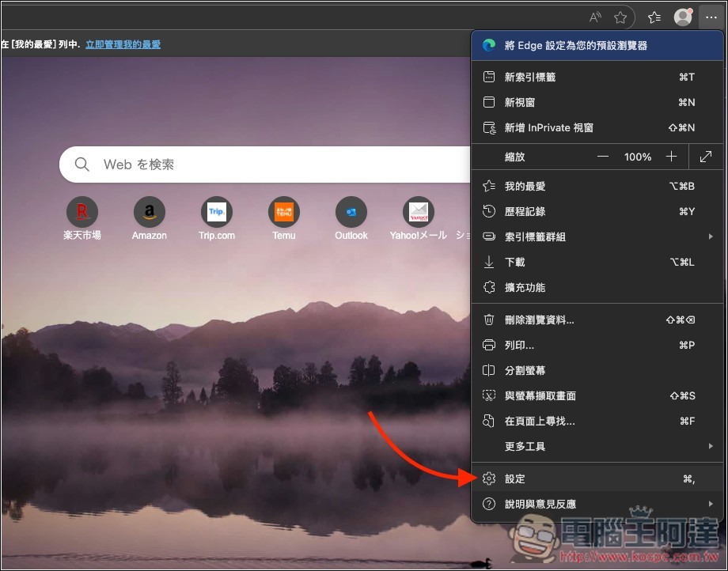728x571 pixels.
Task: Open the Yahoo!メール shortcut tile
Action: [419, 218]
